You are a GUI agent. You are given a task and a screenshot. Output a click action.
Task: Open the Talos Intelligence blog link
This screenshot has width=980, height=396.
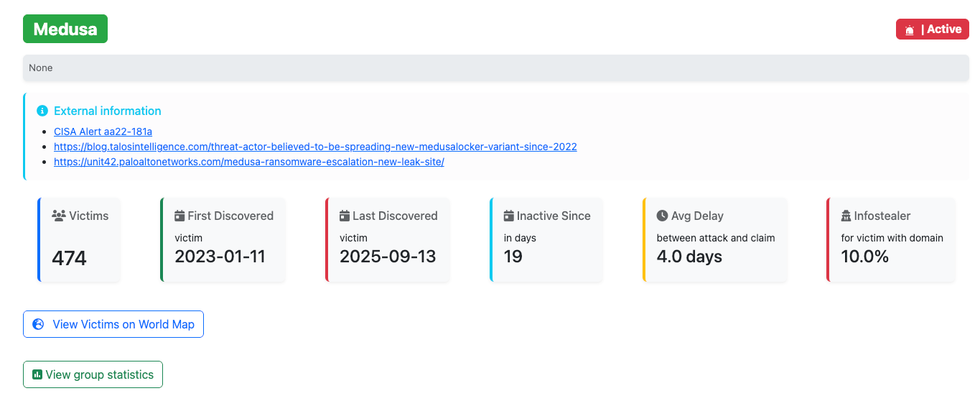coord(315,147)
